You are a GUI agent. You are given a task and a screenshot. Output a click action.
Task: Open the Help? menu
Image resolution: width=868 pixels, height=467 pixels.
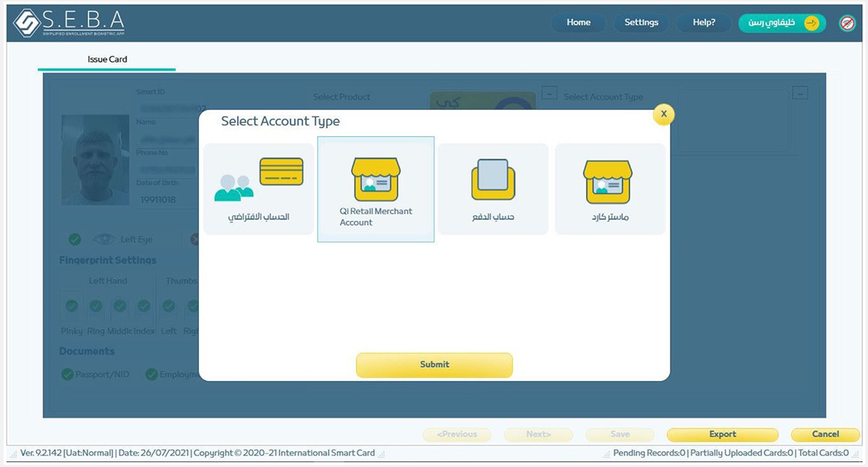click(704, 22)
